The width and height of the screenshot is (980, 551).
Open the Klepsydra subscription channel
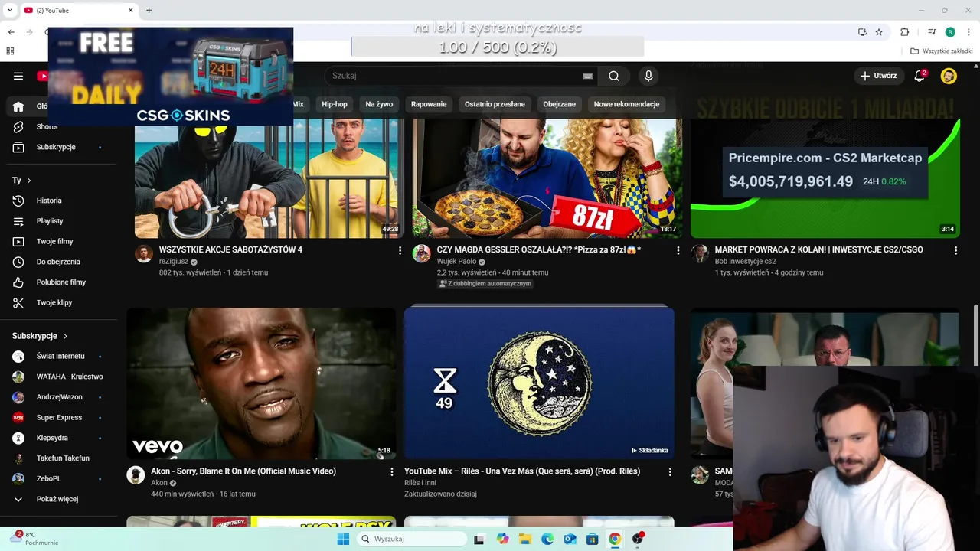coord(52,438)
